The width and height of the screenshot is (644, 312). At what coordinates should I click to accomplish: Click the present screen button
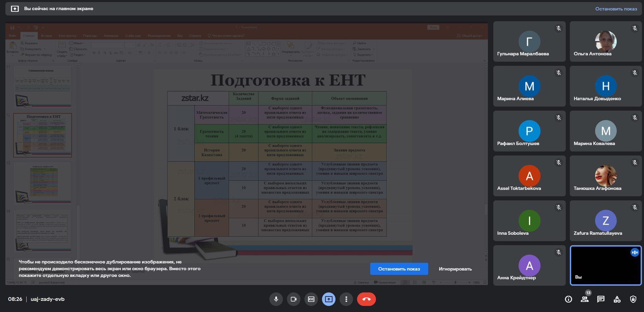[x=328, y=299]
